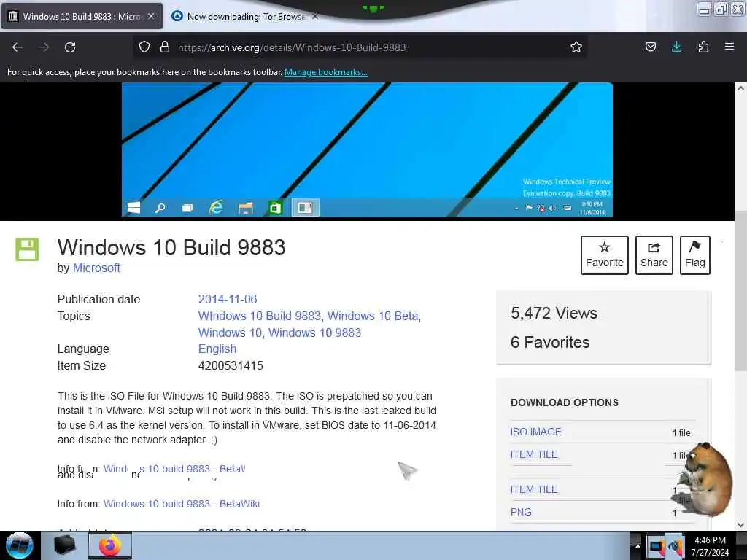
Task: Click the monitor icon in system tray
Action: pyautogui.click(x=656, y=547)
